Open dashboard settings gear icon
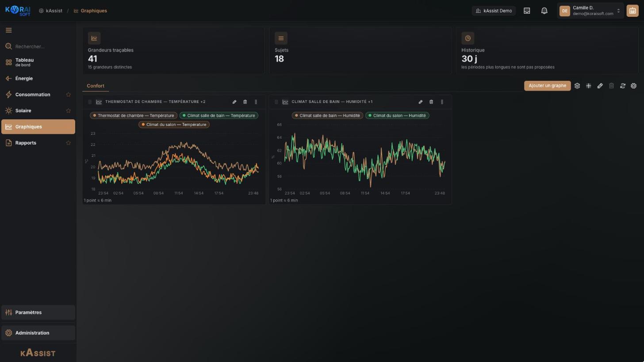644x362 pixels. [634, 86]
